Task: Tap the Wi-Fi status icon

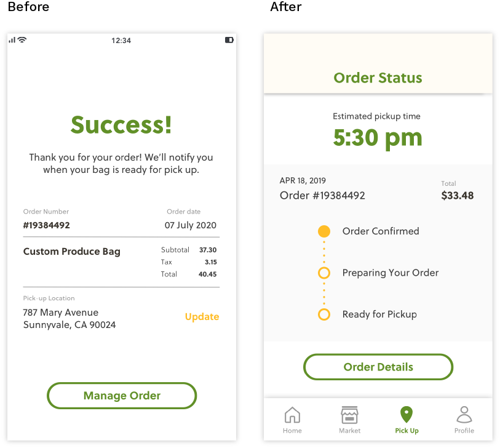Action: (22, 40)
